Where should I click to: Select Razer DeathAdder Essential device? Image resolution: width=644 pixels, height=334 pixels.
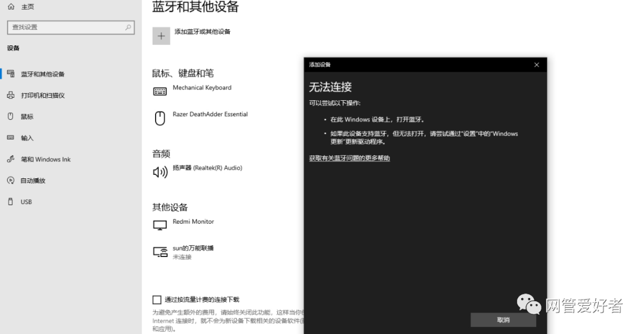[210, 114]
